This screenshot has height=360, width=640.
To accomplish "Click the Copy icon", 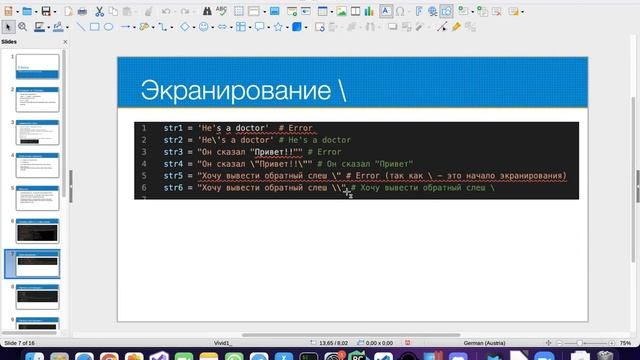I will pyautogui.click(x=113, y=11).
